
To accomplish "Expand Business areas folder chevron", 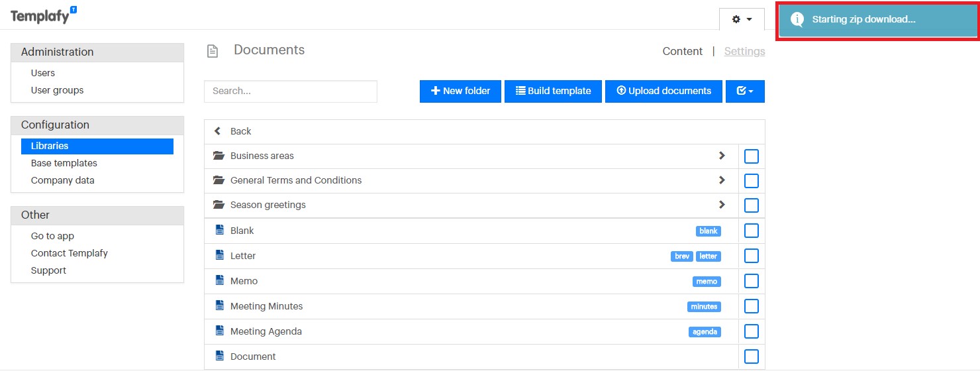I will (722, 156).
